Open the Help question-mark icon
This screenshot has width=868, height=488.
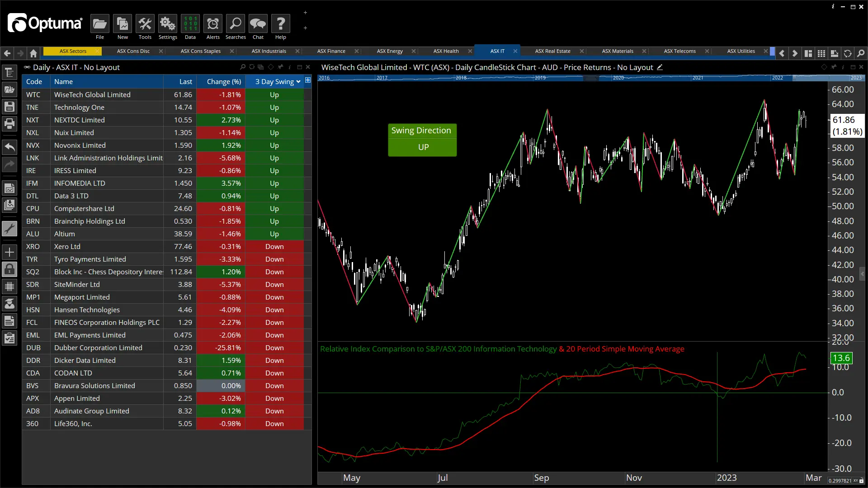[x=281, y=24]
